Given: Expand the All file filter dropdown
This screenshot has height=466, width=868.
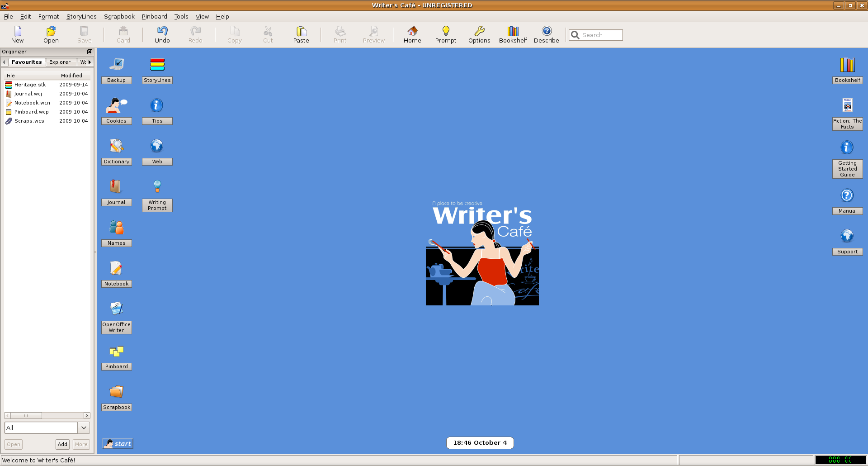Looking at the screenshot, I should click(x=84, y=428).
